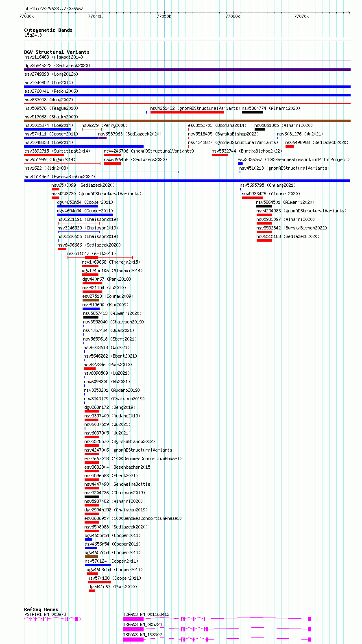Click nsv5864501 (Almarri2020) label

pos(285,202)
